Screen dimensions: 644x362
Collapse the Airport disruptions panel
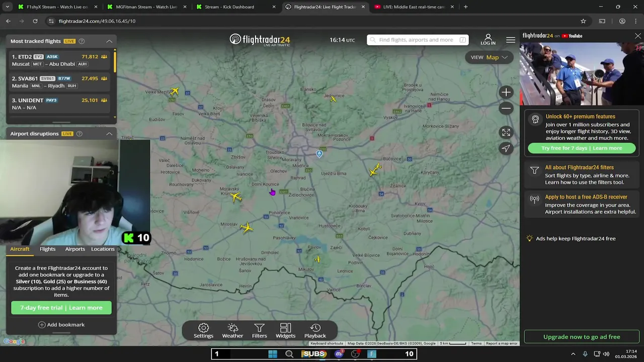[109, 134]
